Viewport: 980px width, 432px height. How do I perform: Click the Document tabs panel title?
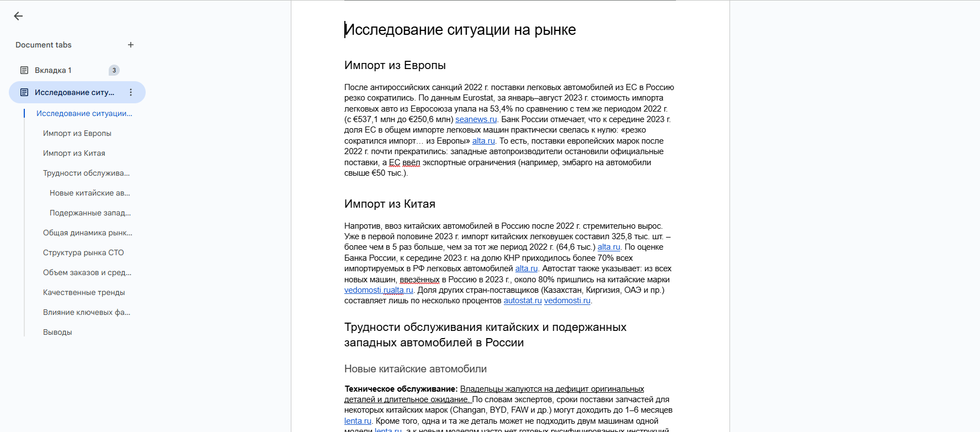click(44, 45)
